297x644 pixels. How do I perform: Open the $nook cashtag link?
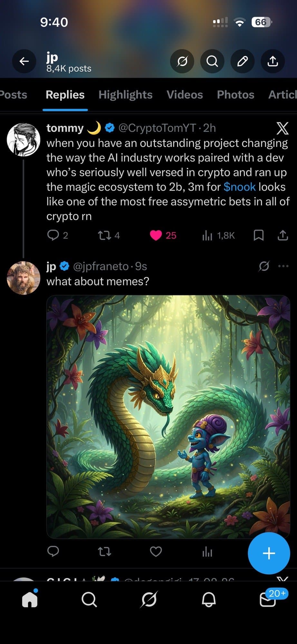click(239, 187)
